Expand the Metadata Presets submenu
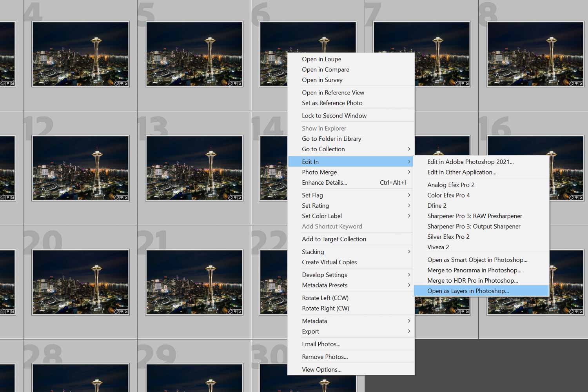This screenshot has width=588, height=392. 351,285
